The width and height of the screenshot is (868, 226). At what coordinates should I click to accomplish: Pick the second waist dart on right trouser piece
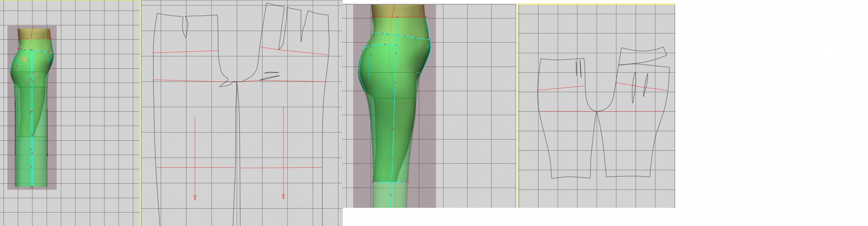tap(305, 26)
